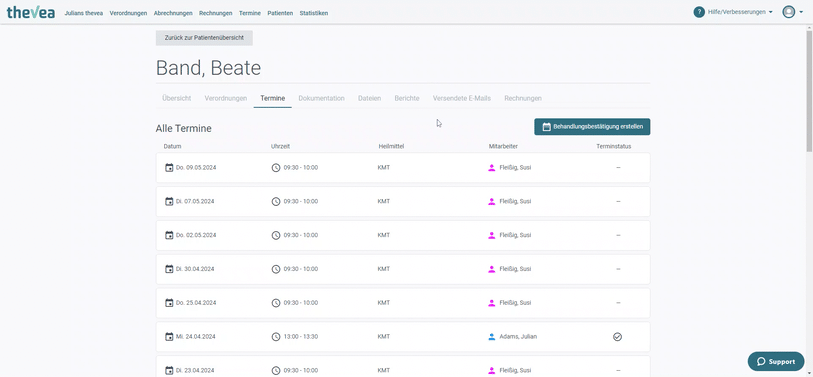Click pink person icon in 02.05.2024 row
The image size is (813, 377).
point(492,235)
